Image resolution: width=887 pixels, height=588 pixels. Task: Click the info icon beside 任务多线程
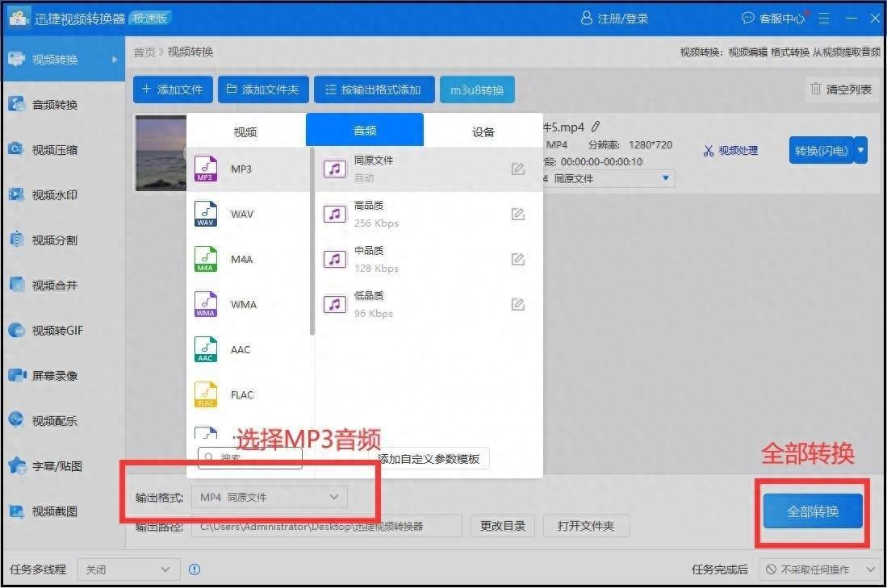195,569
